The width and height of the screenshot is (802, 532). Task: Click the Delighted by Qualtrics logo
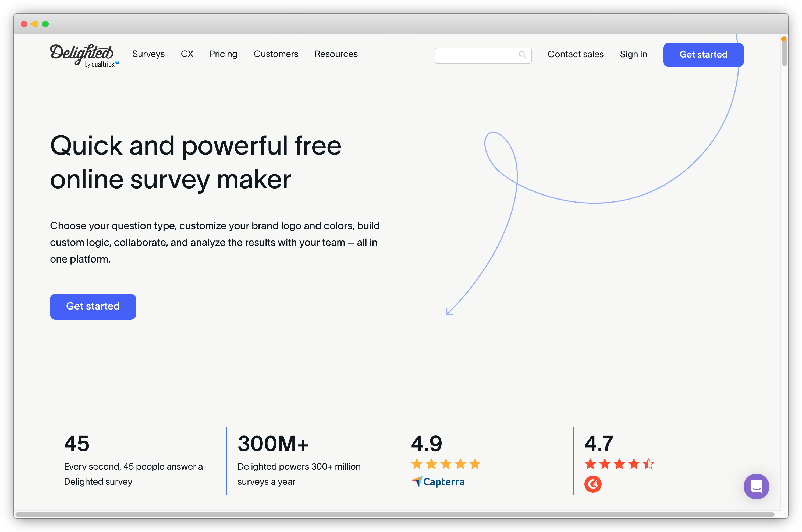pyautogui.click(x=84, y=54)
